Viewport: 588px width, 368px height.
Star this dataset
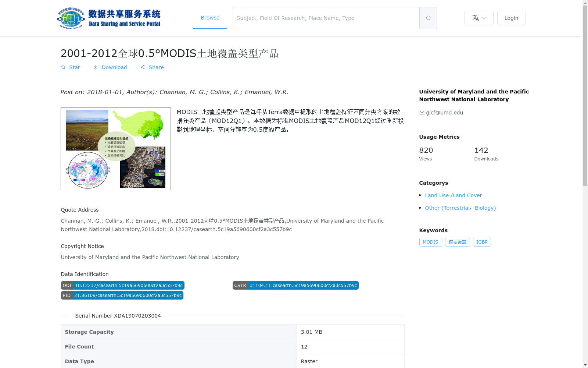[x=70, y=67]
